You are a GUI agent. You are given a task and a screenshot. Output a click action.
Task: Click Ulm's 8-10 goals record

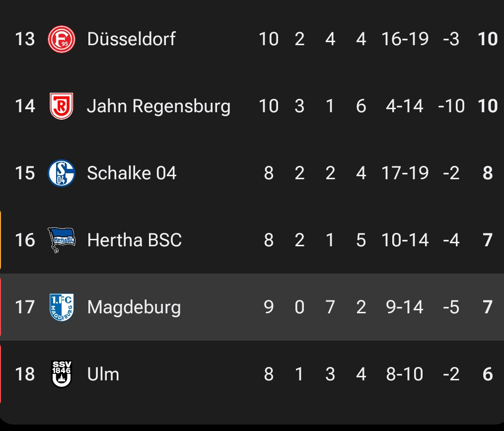405,374
